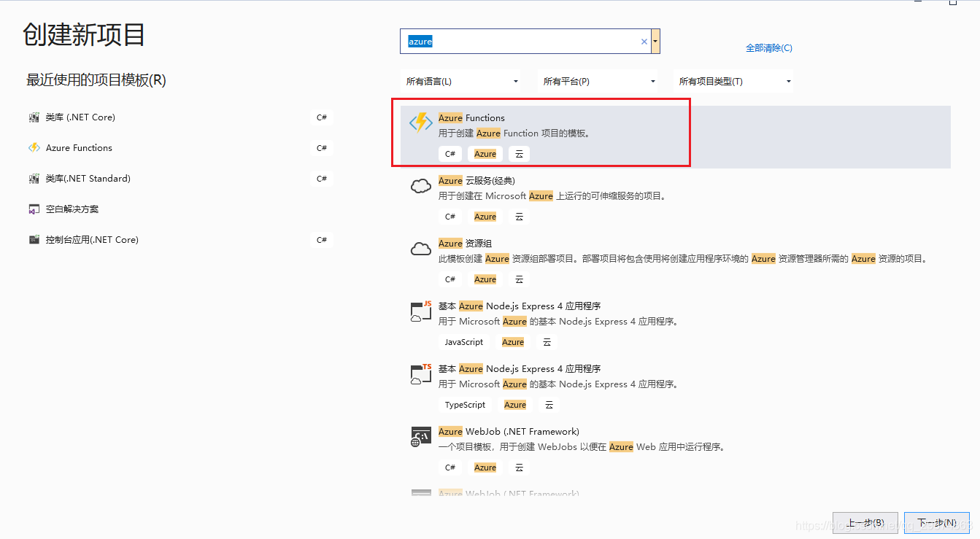This screenshot has height=539, width=980.
Task: Click the Azure 资源组 cloud icon
Action: pyautogui.click(x=421, y=249)
